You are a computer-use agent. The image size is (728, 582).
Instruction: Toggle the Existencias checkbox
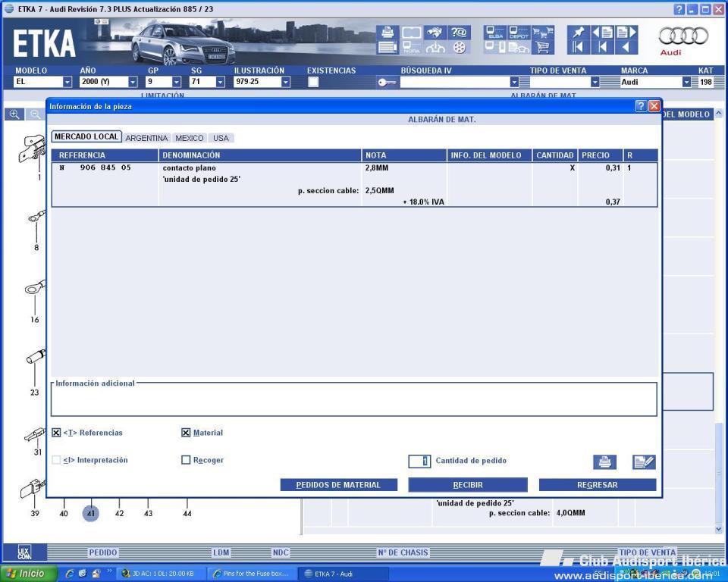[x=313, y=82]
